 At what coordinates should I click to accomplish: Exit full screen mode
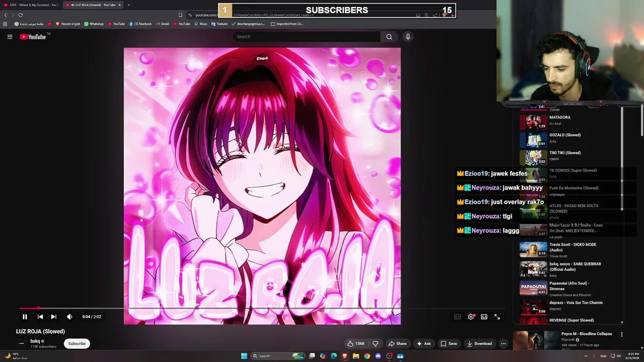[497, 317]
